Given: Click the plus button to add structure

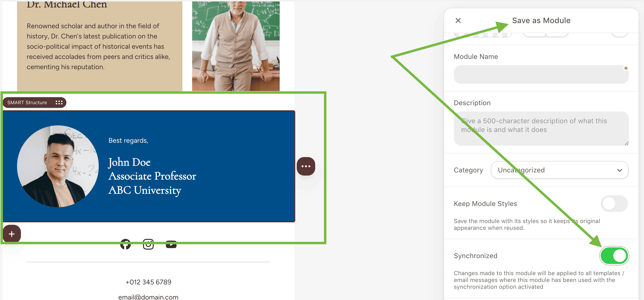Looking at the screenshot, I should point(12,234).
